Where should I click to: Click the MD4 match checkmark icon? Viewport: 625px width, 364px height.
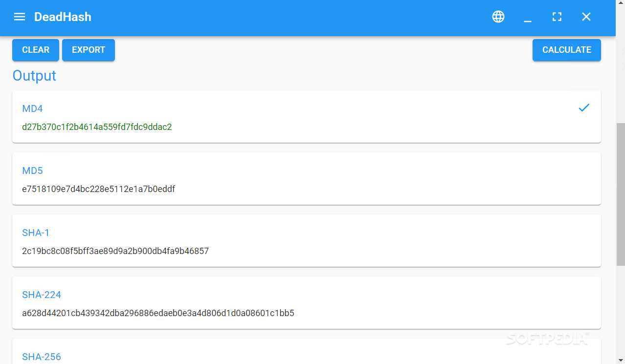tap(584, 108)
